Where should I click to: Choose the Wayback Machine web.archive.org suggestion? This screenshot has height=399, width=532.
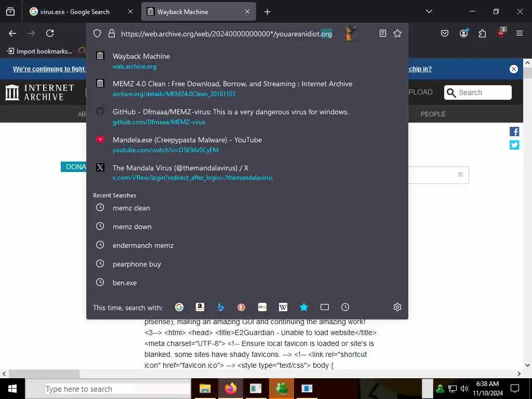click(x=247, y=61)
